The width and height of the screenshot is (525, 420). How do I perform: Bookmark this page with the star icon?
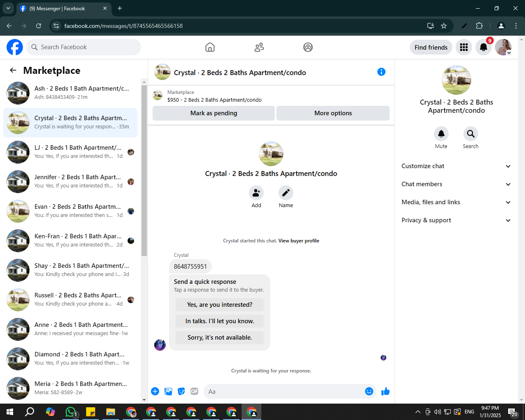point(444,26)
